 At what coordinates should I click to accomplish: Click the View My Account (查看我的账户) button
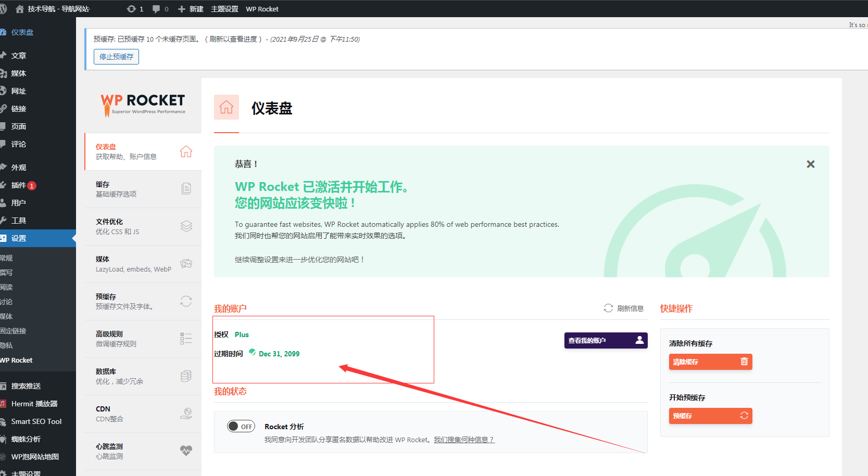pyautogui.click(x=606, y=340)
